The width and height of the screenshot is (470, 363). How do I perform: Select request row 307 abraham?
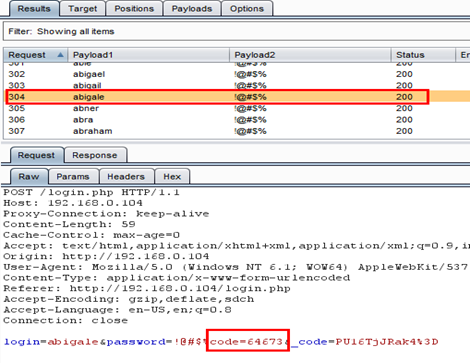tap(236, 131)
